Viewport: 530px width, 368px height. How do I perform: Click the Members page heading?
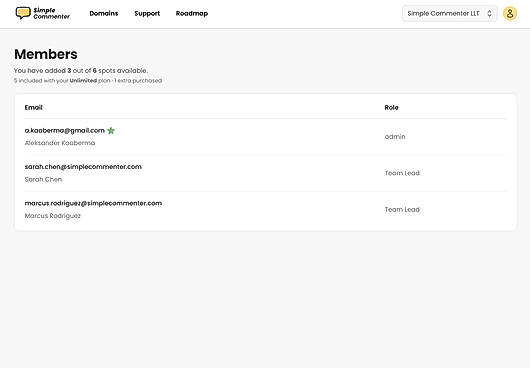point(46,54)
